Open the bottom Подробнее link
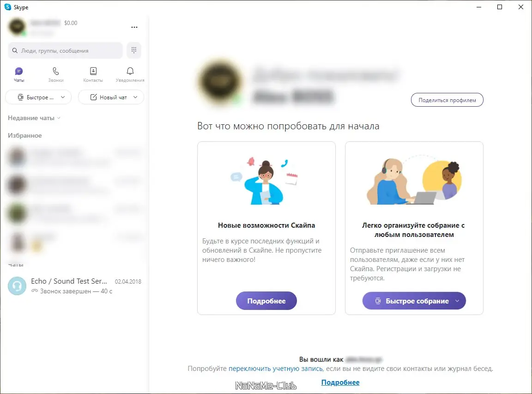This screenshot has height=394, width=532. pyautogui.click(x=340, y=382)
